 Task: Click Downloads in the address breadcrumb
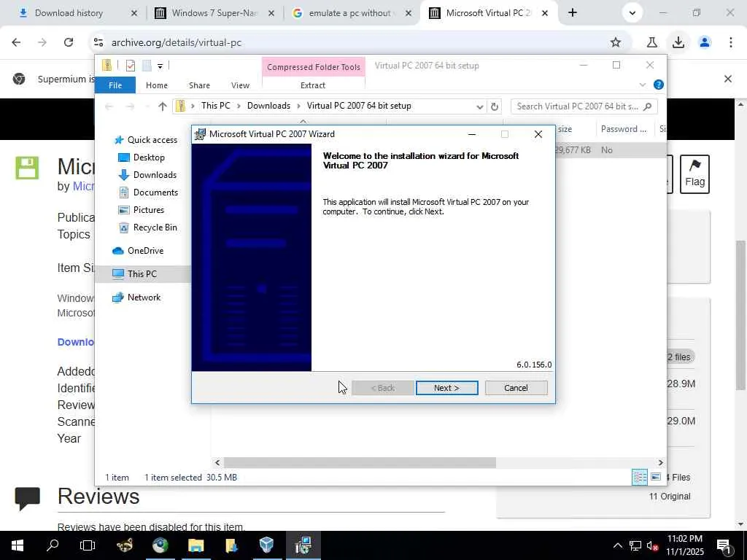[x=268, y=106]
